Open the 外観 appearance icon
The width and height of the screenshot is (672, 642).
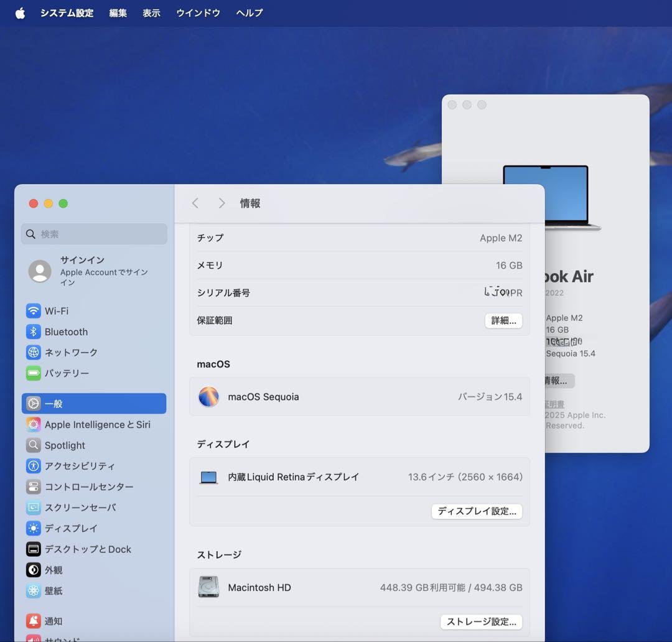click(x=34, y=570)
